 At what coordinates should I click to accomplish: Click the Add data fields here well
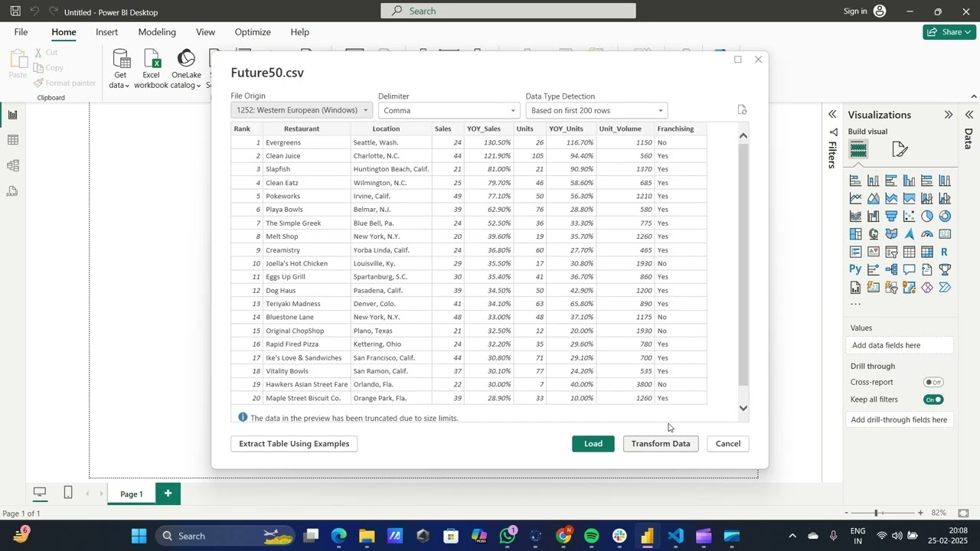coord(900,345)
